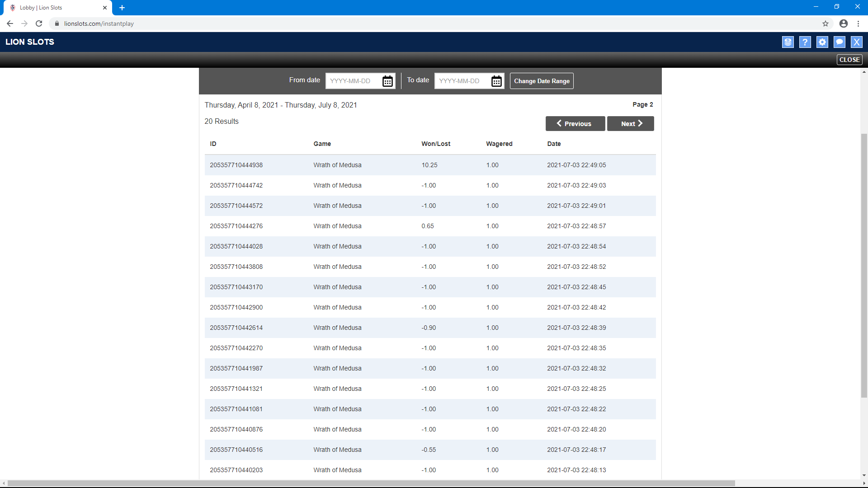868x488 pixels.
Task: Click the scroll down arrow
Action: pos(864,475)
